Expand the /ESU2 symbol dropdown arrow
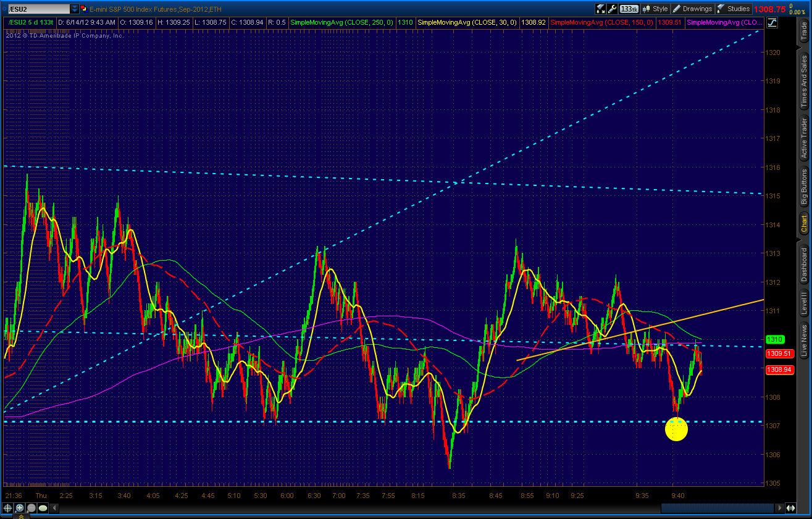Viewport: 812px width, 519px height. pos(75,9)
